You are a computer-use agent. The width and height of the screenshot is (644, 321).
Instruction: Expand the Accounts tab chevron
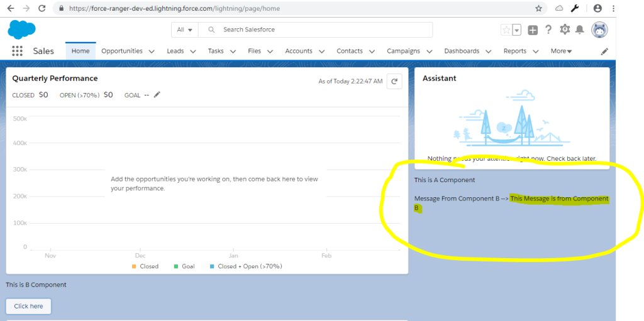pos(321,52)
